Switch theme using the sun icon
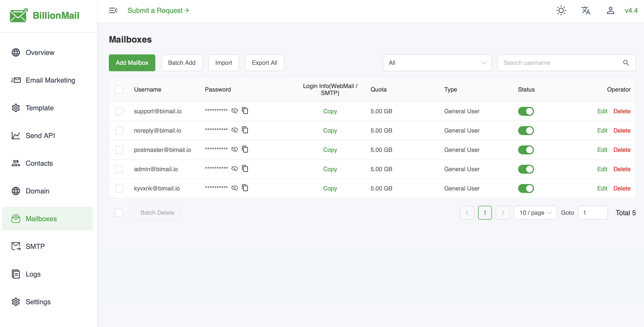Viewport: 644px width, 327px height. click(x=561, y=10)
